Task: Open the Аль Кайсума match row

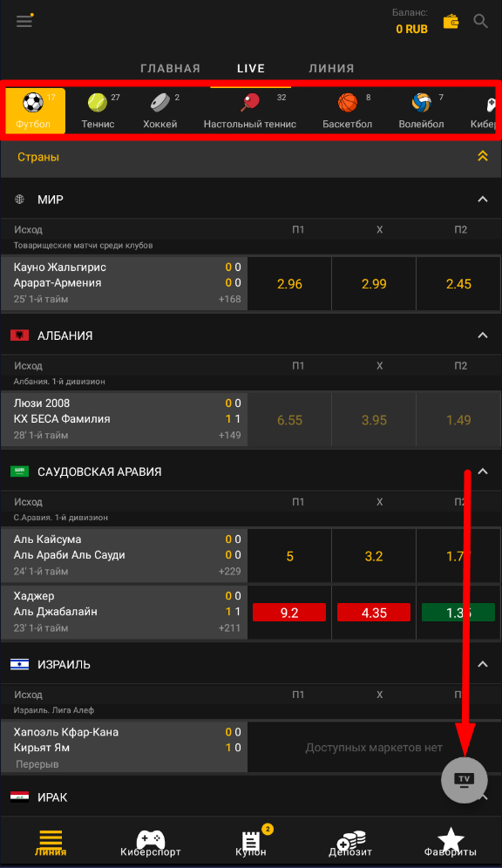Action: click(x=124, y=555)
